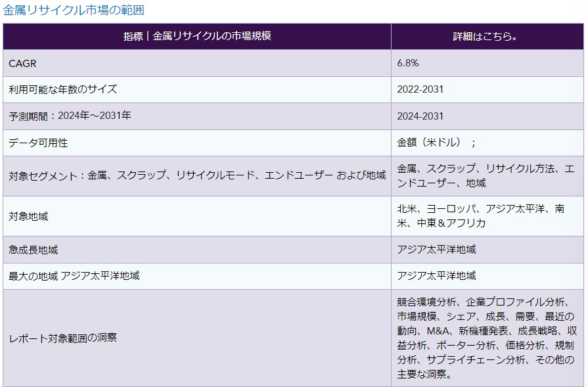Click the 対象セグメント row label
The width and height of the screenshot is (588, 387).
click(x=197, y=176)
